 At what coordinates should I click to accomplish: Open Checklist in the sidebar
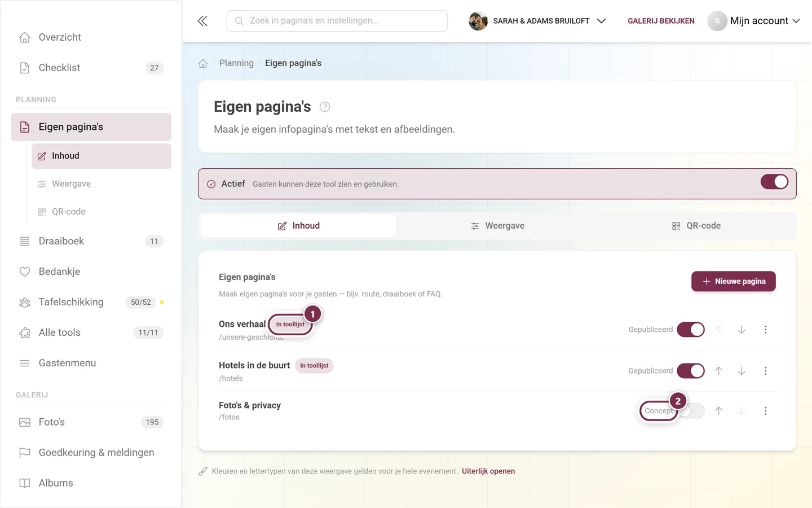pyautogui.click(x=91, y=68)
